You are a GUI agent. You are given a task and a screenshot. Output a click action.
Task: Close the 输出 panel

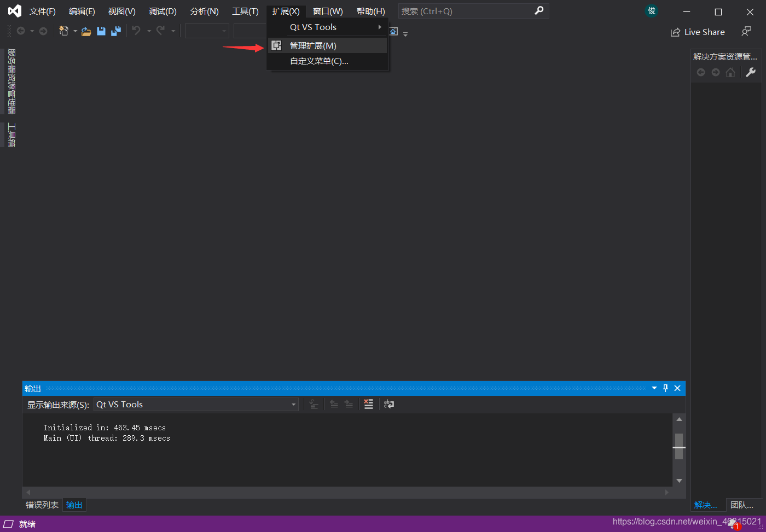[677, 388]
